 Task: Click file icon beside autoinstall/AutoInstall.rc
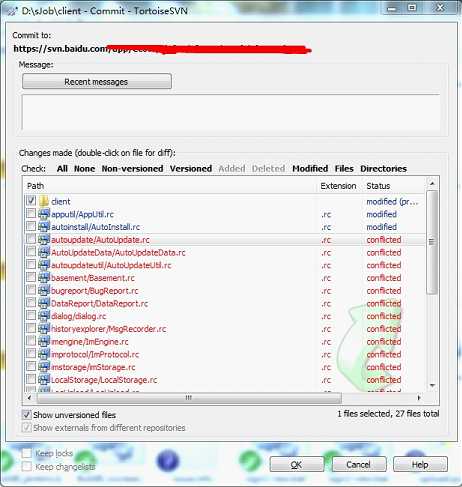pos(44,226)
